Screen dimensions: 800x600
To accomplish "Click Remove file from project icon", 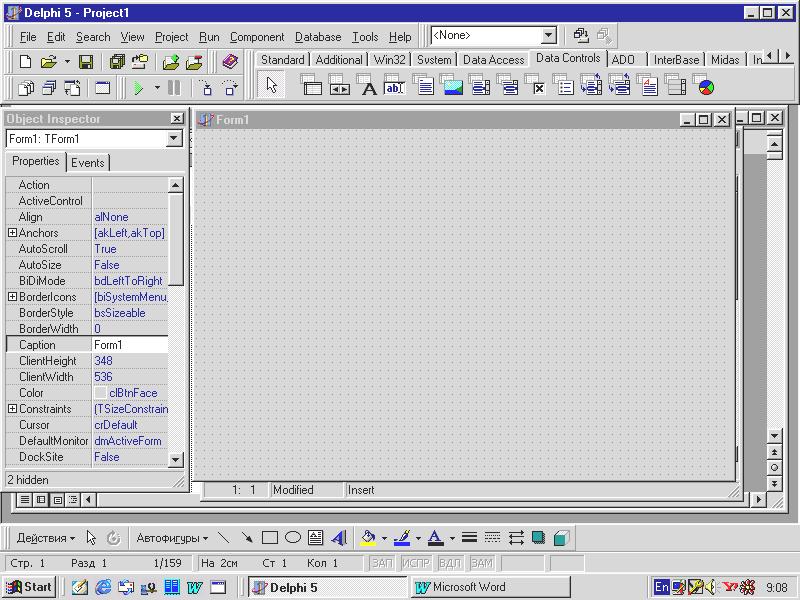I will coord(194,62).
